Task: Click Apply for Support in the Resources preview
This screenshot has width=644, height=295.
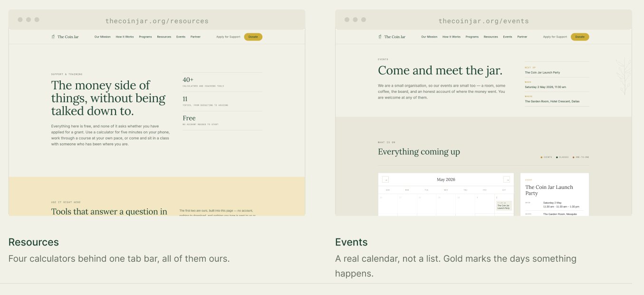Action: click(x=228, y=37)
